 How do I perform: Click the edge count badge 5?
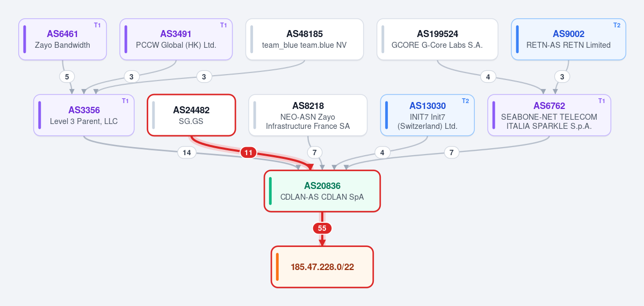67,76
